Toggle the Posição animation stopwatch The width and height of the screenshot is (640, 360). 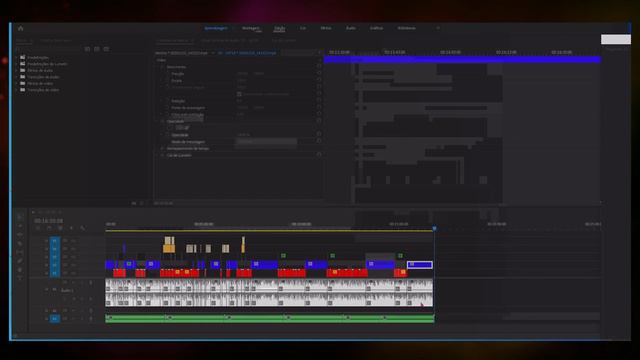tap(167, 74)
